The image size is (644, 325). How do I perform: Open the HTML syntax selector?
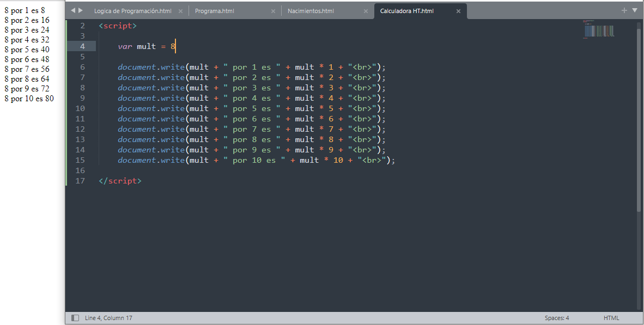tap(611, 318)
